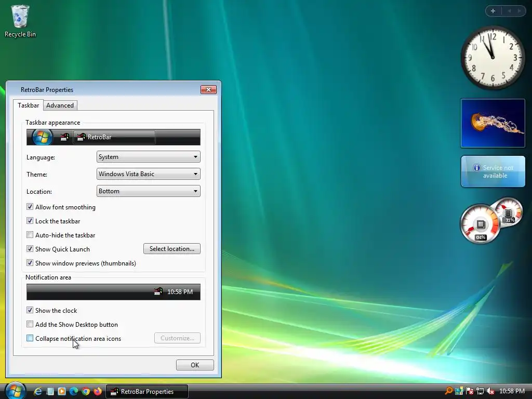Open the Location dropdown showing Bottom
Viewport: 532px width, 399px height.
click(x=148, y=191)
